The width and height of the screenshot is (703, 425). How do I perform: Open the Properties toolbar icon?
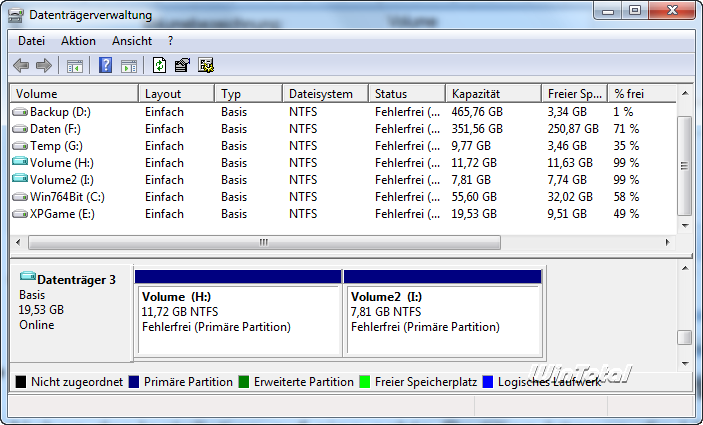click(x=182, y=65)
